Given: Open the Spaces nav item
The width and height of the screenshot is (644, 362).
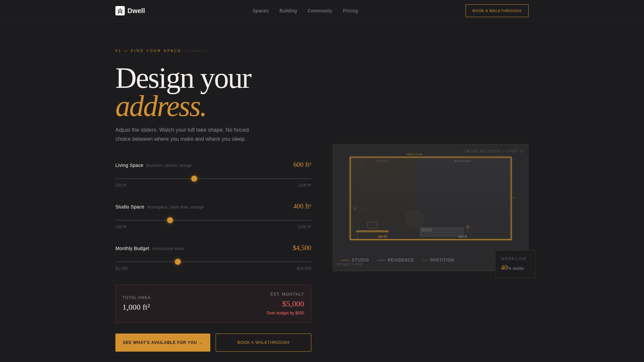Looking at the screenshot, I should pos(260,11).
